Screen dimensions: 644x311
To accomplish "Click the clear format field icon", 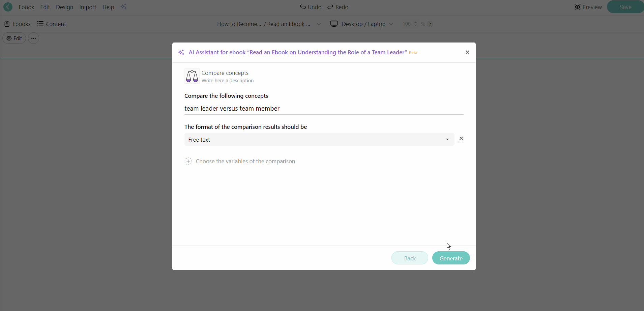I will [461, 139].
